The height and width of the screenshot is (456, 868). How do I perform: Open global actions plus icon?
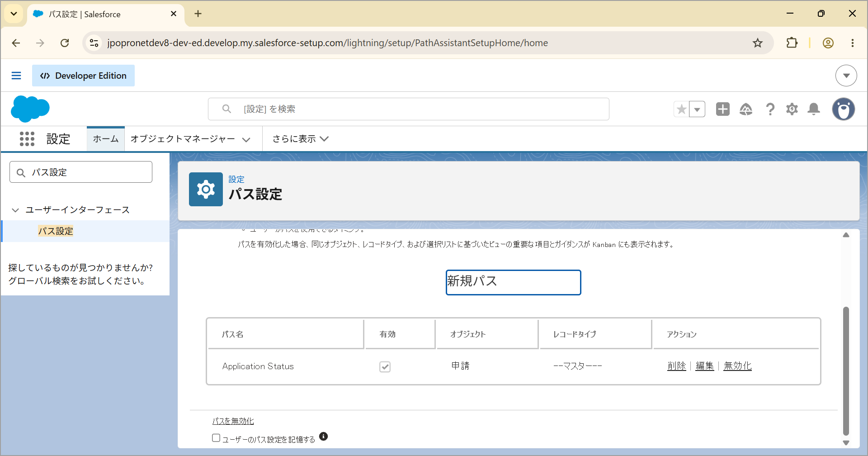tap(722, 109)
